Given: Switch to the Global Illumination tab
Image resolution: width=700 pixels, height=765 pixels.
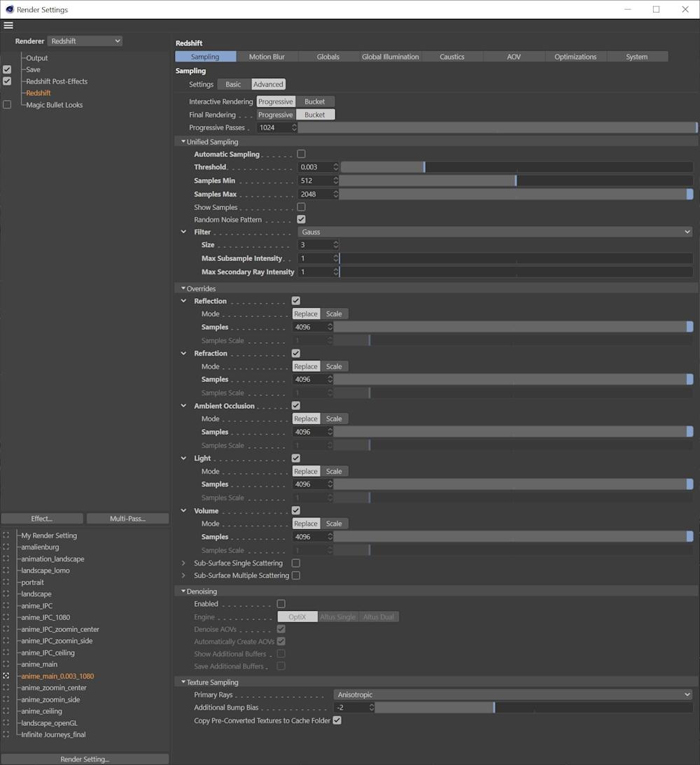Looking at the screenshot, I should (x=390, y=57).
